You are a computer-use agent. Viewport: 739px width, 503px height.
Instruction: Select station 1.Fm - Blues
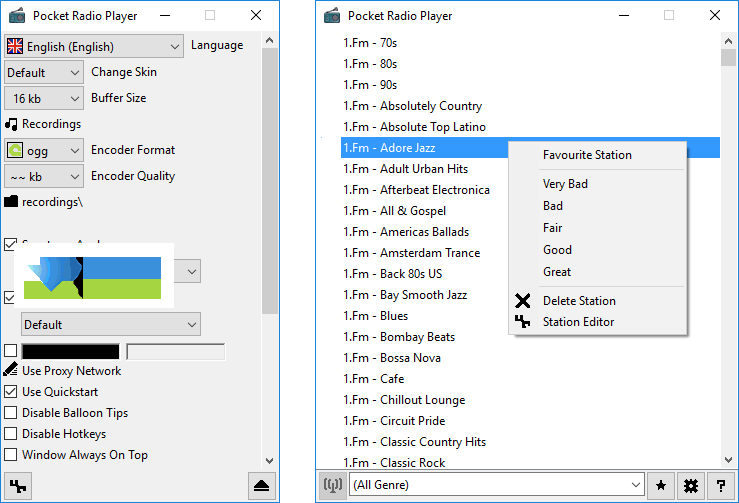point(376,316)
